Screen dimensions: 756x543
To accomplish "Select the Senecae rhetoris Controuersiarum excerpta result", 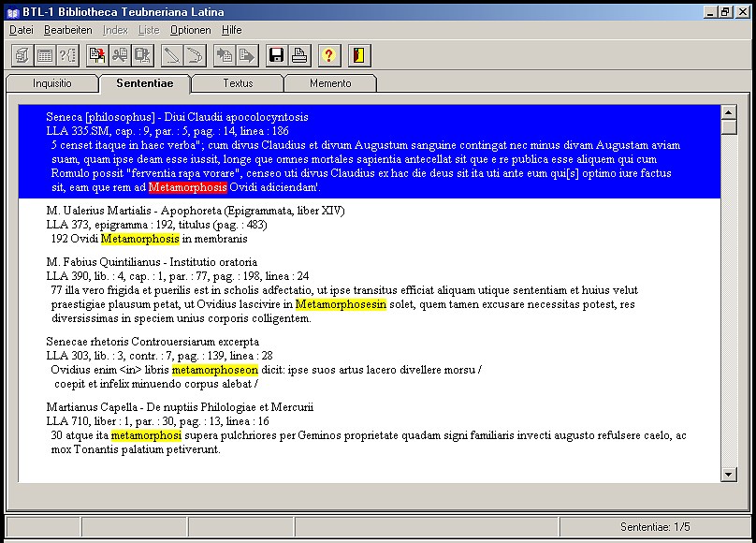I will [153, 342].
